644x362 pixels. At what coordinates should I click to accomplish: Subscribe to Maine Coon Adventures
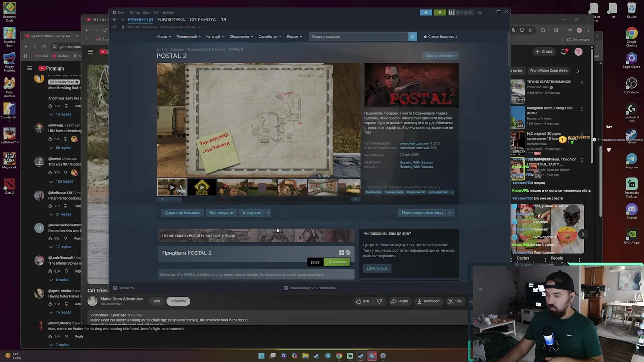click(178, 301)
